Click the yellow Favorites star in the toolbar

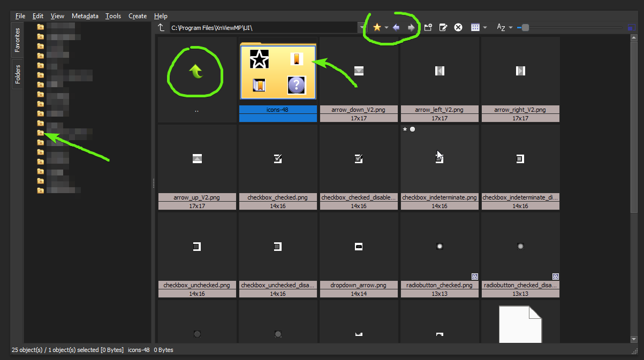(x=377, y=27)
